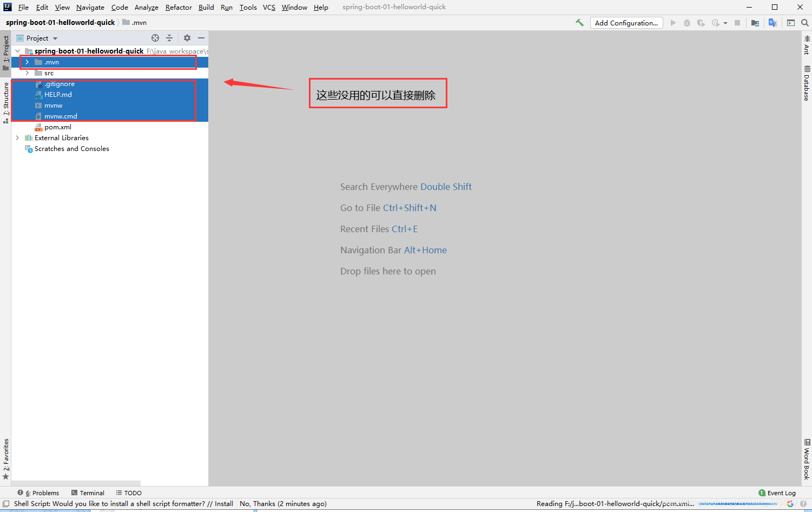
Task: Open the Analyze menu
Action: [147, 7]
